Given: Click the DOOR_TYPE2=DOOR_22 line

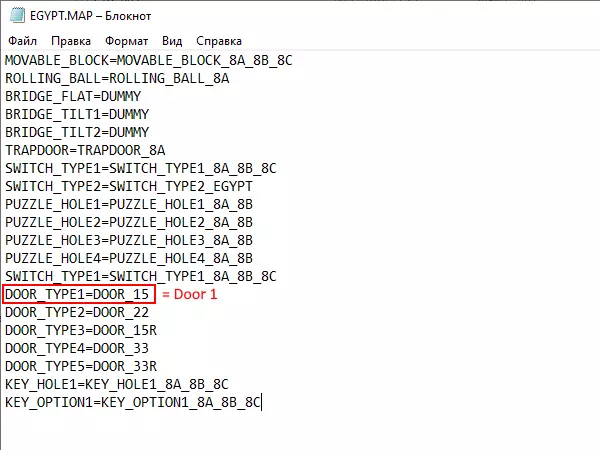Looking at the screenshot, I should [x=77, y=312].
